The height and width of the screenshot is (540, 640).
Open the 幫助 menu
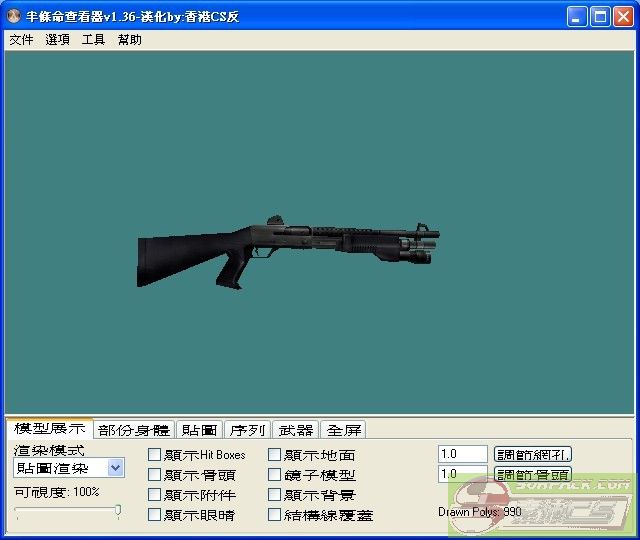click(129, 40)
